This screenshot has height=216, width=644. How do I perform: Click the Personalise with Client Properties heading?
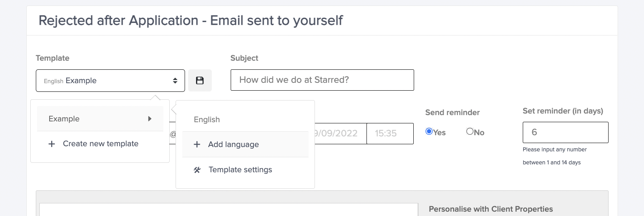[x=490, y=209]
